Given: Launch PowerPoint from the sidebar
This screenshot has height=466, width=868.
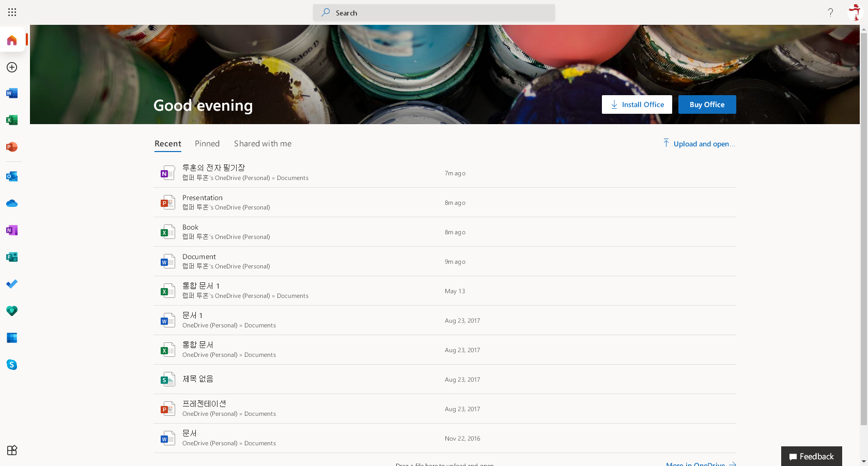Looking at the screenshot, I should click(x=12, y=147).
